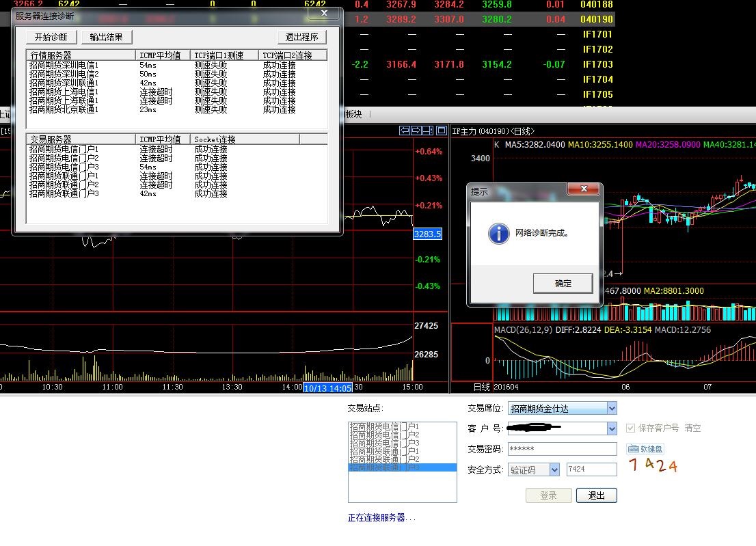Click the left arrow chart navigation icon
This screenshot has width=756, height=546.
(x=404, y=131)
